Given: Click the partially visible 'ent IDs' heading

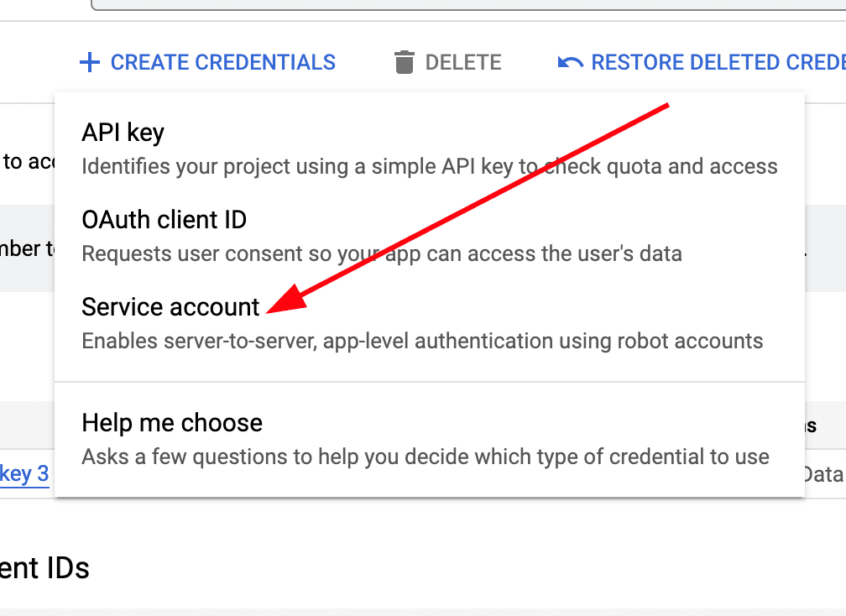Looking at the screenshot, I should pos(44,568).
